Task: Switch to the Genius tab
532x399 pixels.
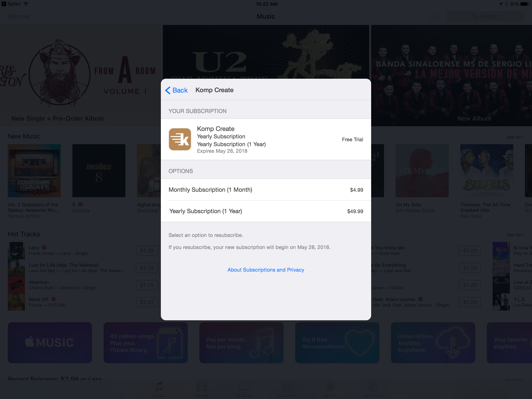Action: click(330, 390)
